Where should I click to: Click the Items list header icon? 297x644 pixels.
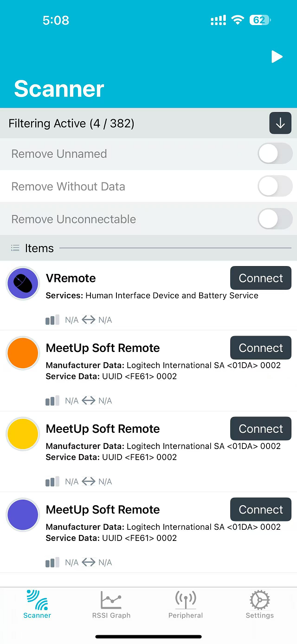[x=15, y=248]
